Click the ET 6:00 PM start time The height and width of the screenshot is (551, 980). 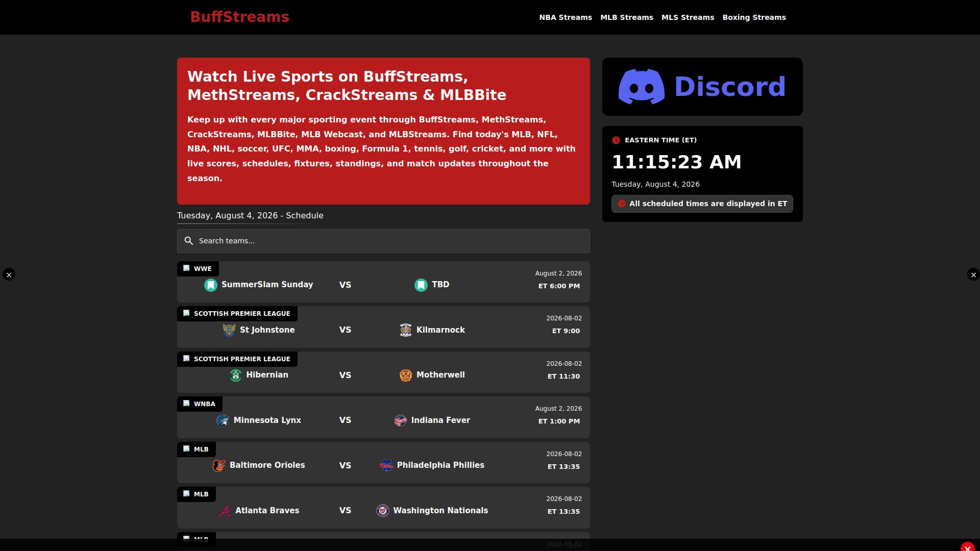tap(559, 286)
